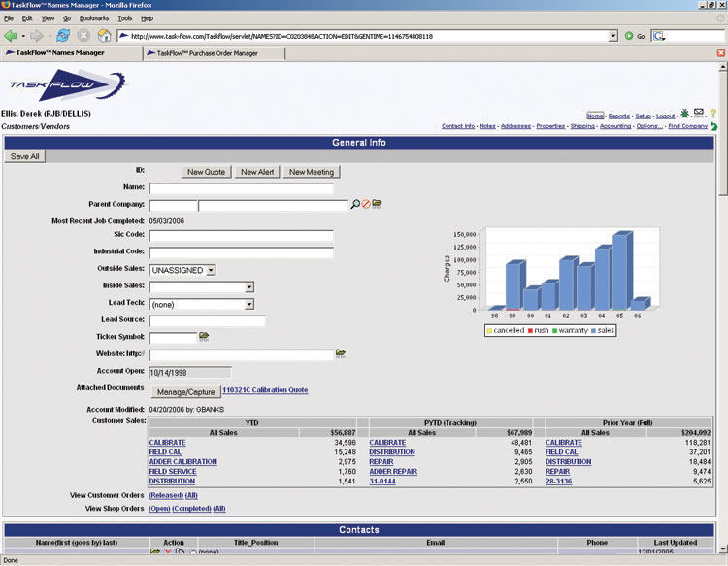Image resolution: width=728 pixels, height=566 pixels.
Task: Click the browser Forward arrow icon
Action: 36,36
